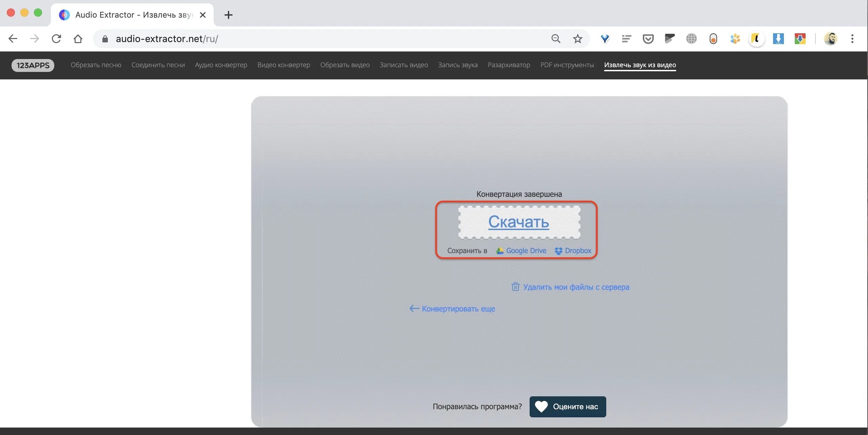Click the Pocket extension icon
This screenshot has width=868, height=435.
click(648, 39)
